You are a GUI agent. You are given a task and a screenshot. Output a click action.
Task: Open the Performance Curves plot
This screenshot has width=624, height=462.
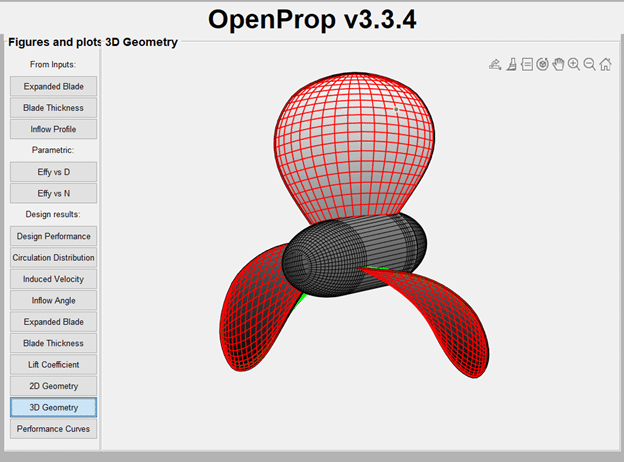(x=53, y=429)
